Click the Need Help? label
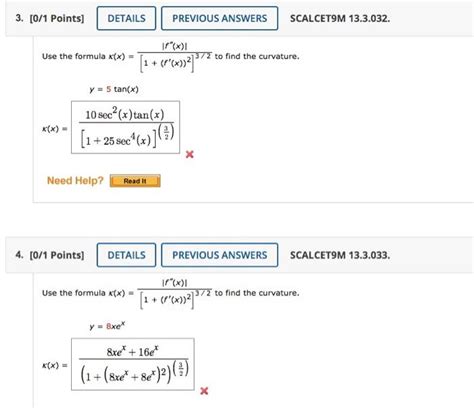This screenshot has height=408, width=474. 75,181
